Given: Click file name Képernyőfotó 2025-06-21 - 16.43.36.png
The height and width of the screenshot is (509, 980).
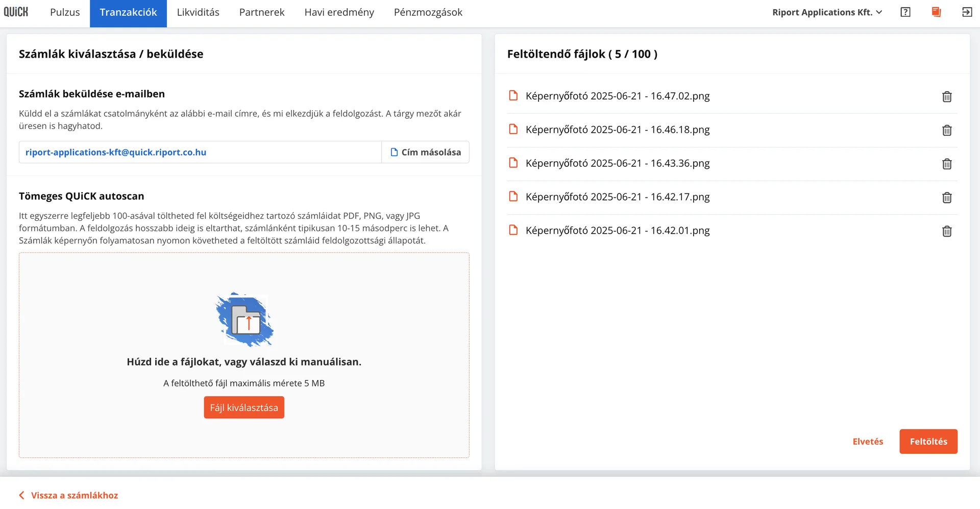Looking at the screenshot, I should click(x=618, y=163).
